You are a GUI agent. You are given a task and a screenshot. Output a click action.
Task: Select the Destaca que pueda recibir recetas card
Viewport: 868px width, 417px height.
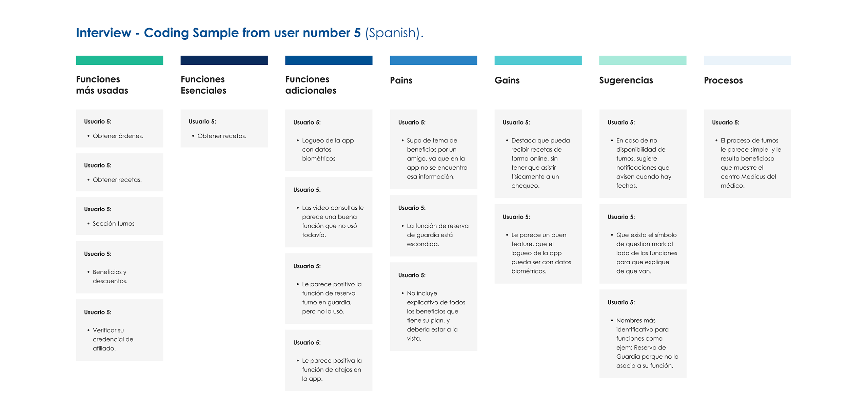point(538,154)
